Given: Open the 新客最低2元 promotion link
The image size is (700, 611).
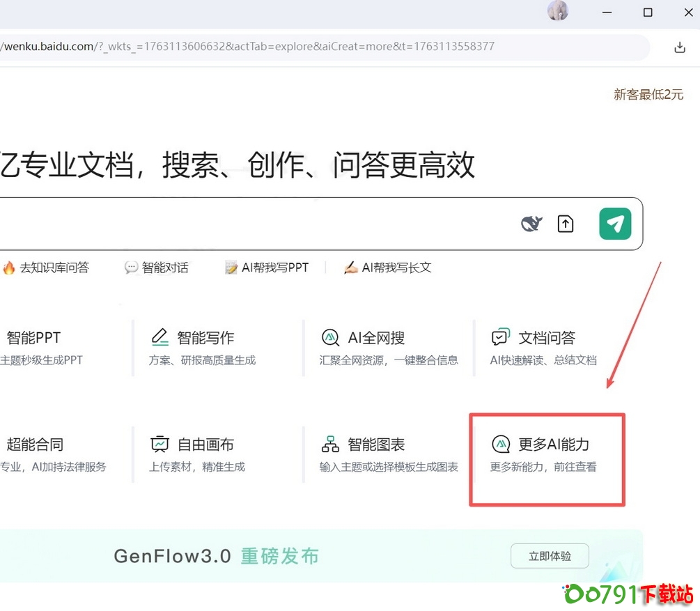Looking at the screenshot, I should point(648,95).
